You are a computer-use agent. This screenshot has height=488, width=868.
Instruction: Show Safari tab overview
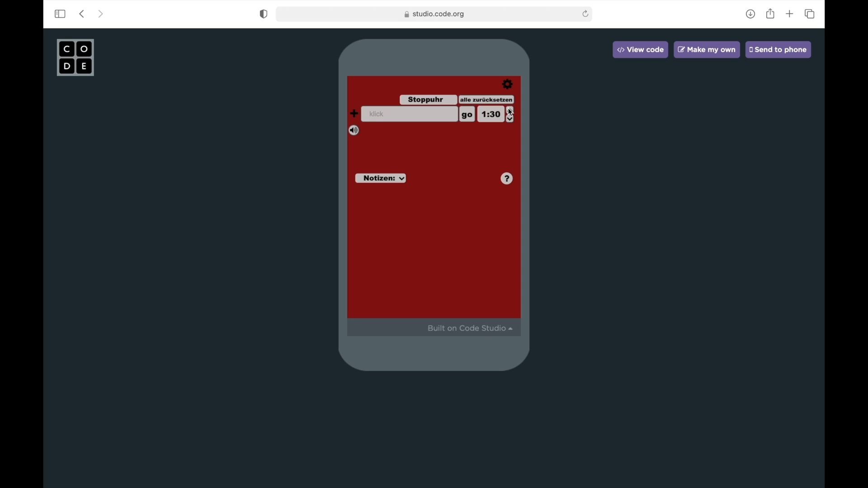coord(810,14)
